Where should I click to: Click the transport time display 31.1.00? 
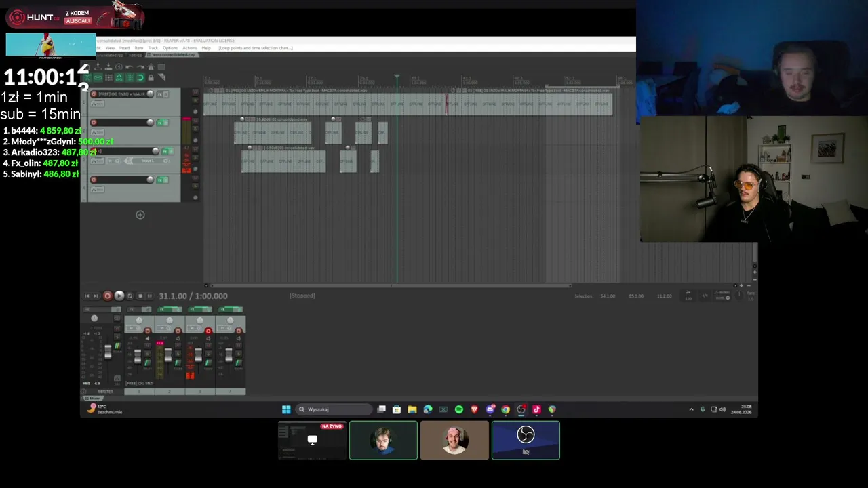tap(193, 296)
